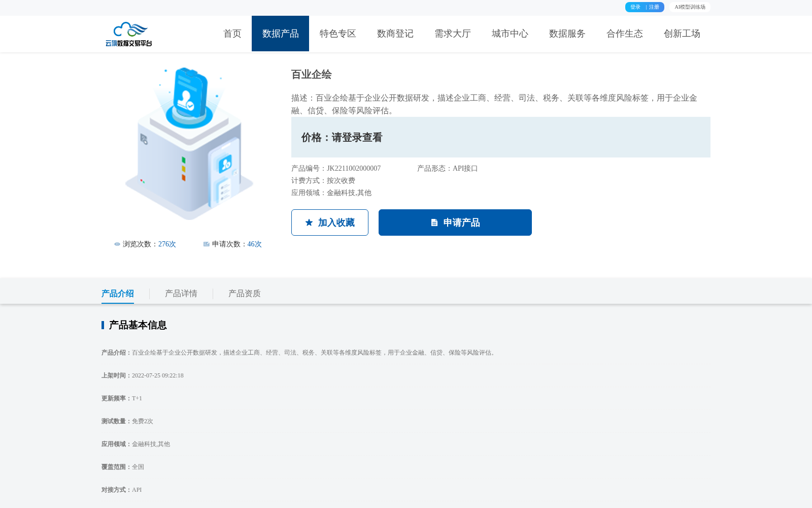This screenshot has width=812, height=508.
Task: Click the 产品形态：API接口 text
Action: [448, 169]
